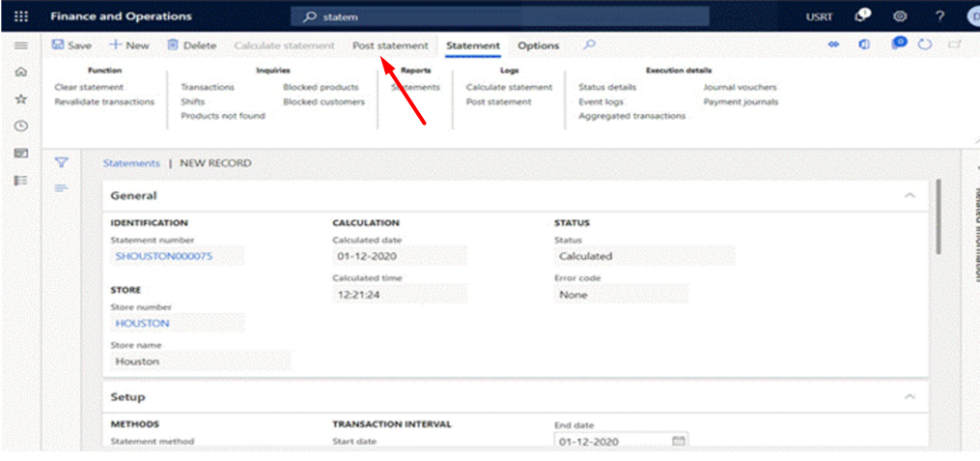980x461 pixels.
Task: Click the vertical scrollbar thumb
Action: point(938,217)
